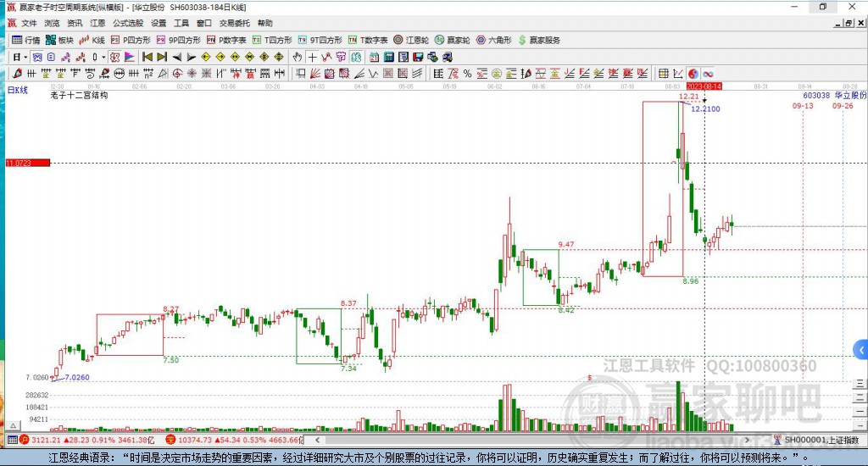Click the 10374.73 Shenzhen index status entry
The image size is (868, 466).
[235, 440]
